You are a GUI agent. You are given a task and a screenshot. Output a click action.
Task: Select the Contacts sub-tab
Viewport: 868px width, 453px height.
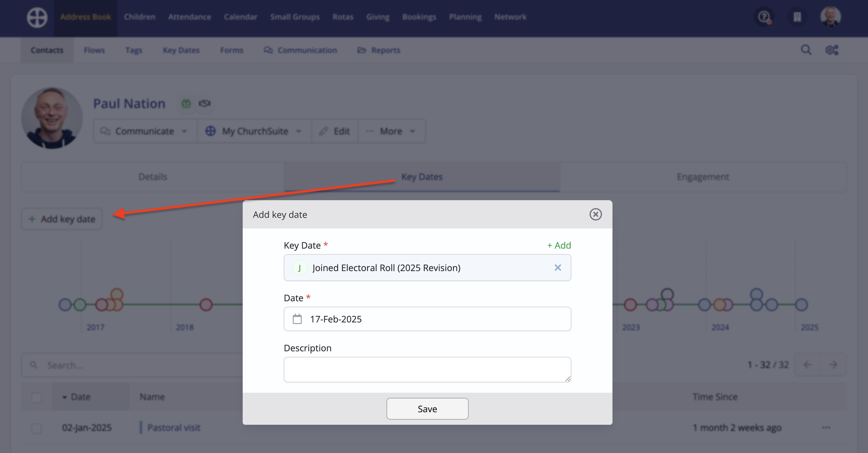tap(47, 50)
